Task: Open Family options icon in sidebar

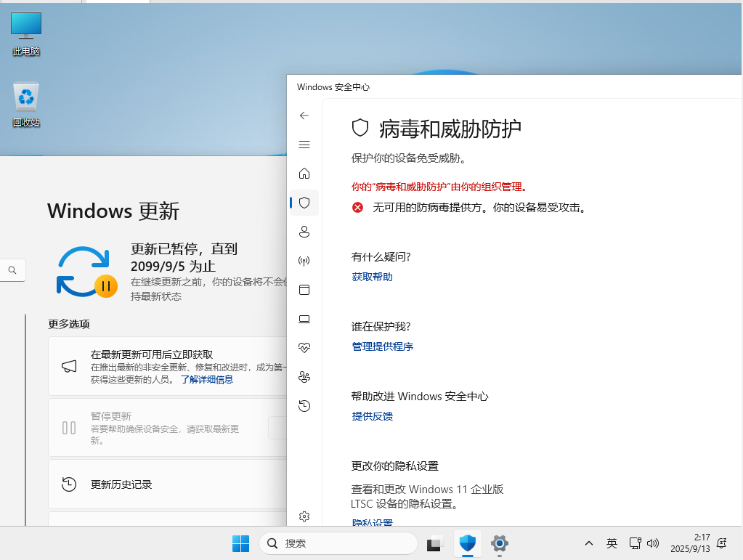Action: pos(304,377)
